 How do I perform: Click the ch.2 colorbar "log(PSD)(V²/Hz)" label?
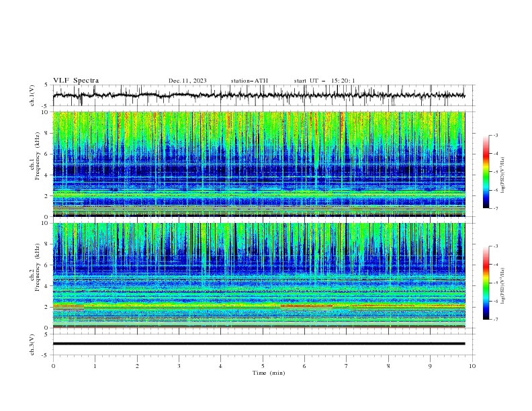click(502, 286)
